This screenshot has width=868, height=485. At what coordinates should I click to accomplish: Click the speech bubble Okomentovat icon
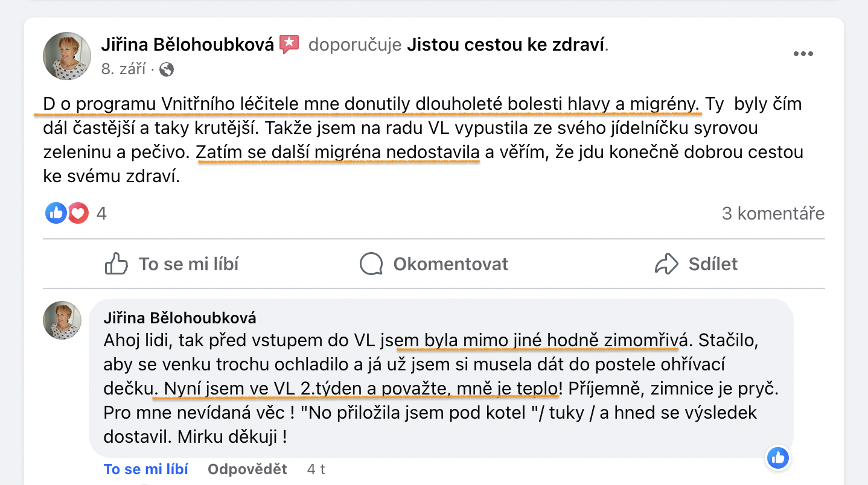coord(371,264)
